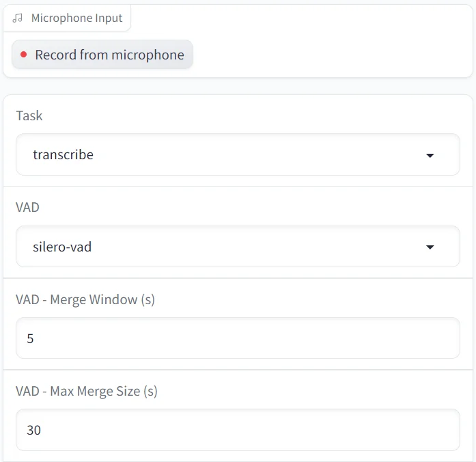Select the "silero-vad" text in VAD combo box
Screen dimensions: 476x462
pos(62,247)
